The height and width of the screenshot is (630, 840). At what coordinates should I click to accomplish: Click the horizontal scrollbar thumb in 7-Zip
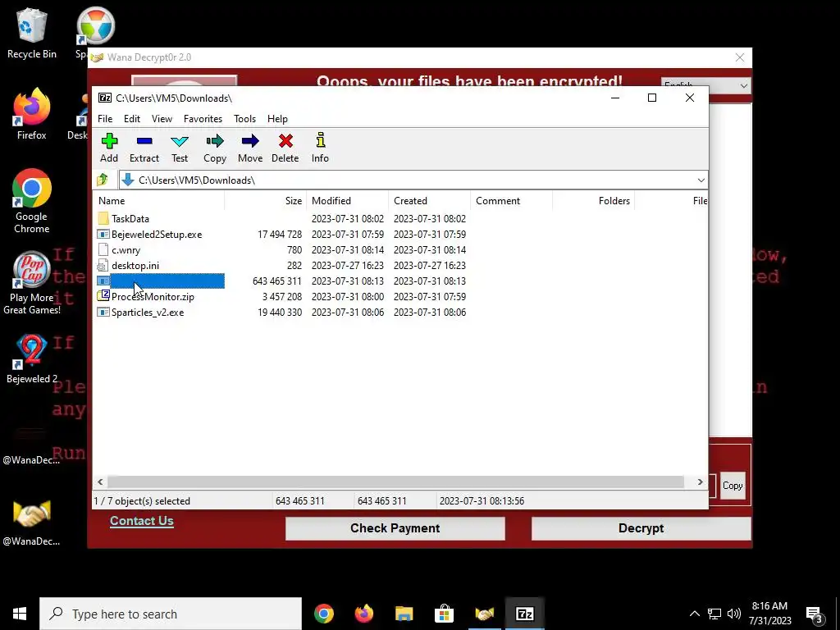(x=395, y=482)
